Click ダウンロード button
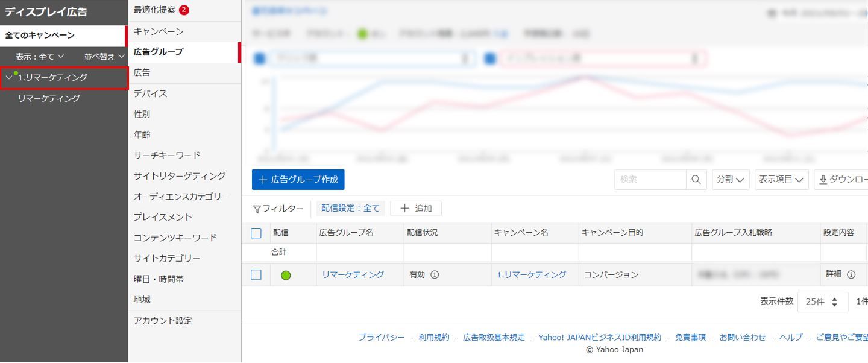The image size is (868, 363). (x=841, y=180)
